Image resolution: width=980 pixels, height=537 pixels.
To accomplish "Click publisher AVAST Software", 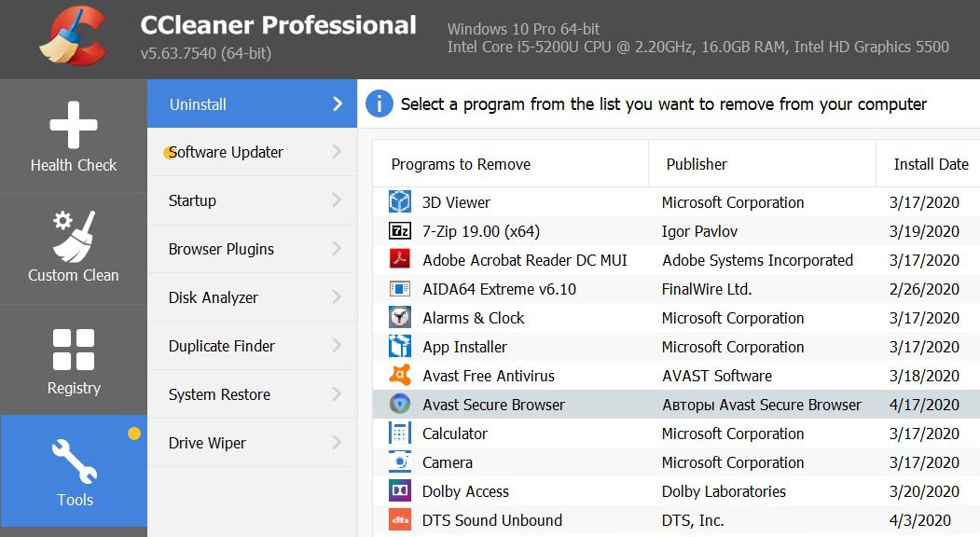I will [717, 376].
